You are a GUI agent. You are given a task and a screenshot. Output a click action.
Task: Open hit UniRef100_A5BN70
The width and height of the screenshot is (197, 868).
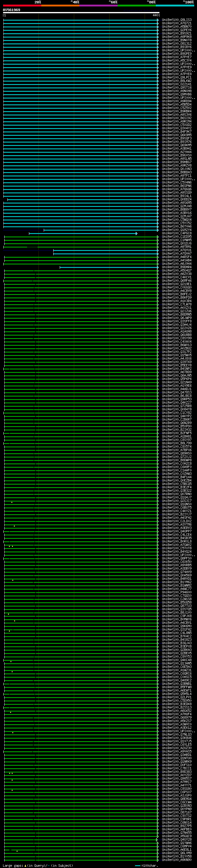coord(177,26)
